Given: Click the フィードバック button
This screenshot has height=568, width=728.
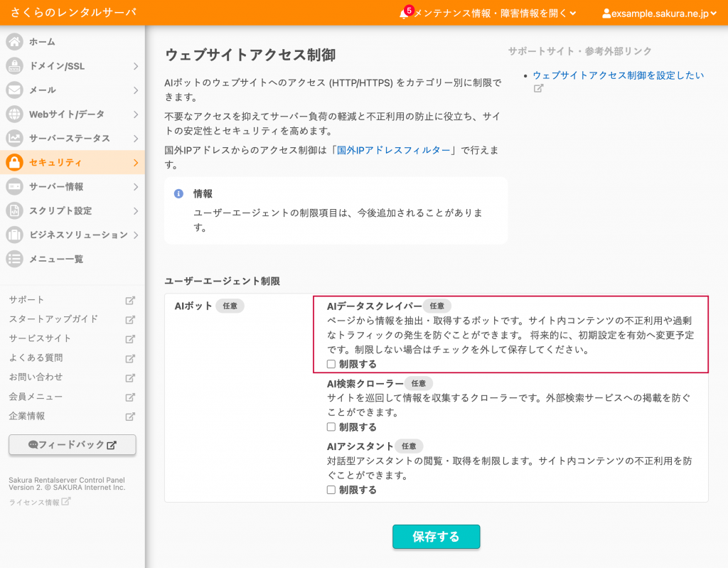Looking at the screenshot, I should [x=73, y=445].
